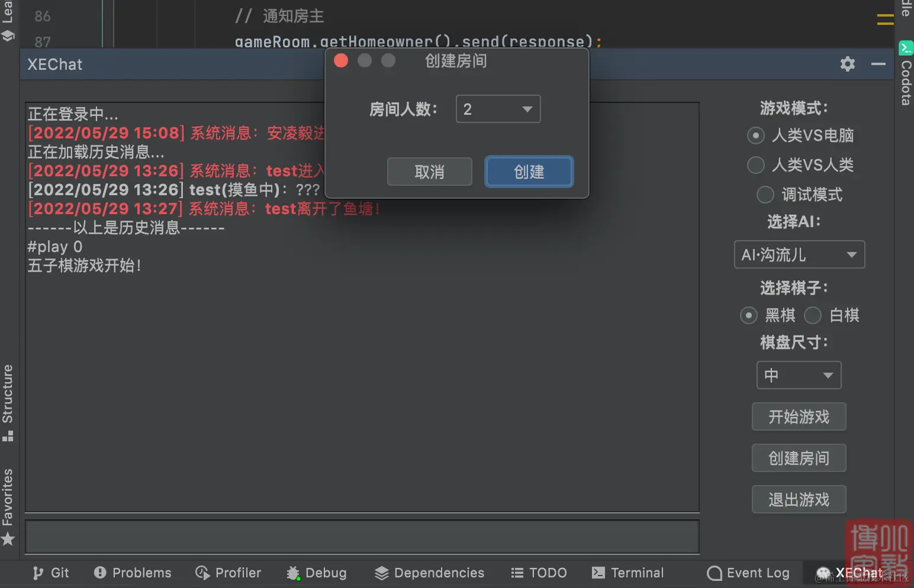Hide the XEChat tool window
The height and width of the screenshot is (588, 914).
pyautogui.click(x=878, y=64)
